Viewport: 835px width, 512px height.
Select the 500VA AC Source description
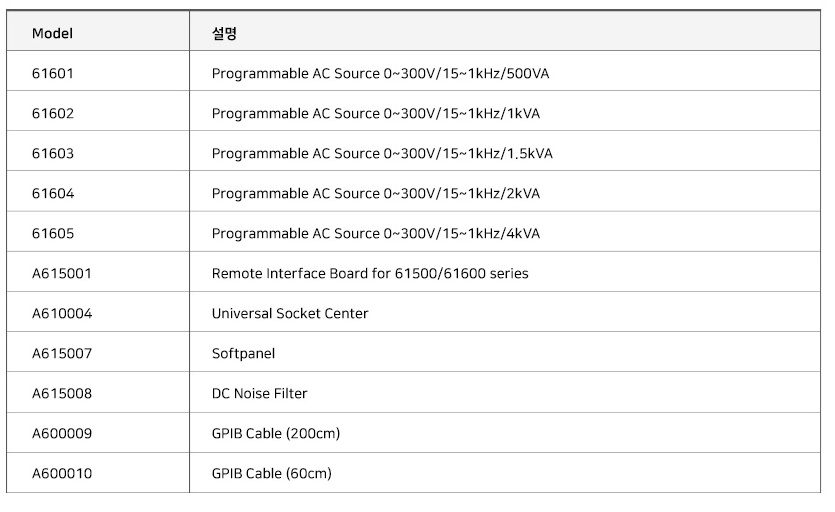380,74
